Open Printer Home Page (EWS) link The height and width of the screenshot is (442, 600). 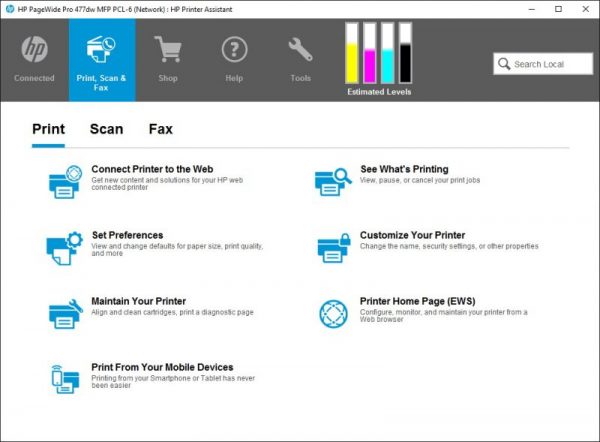(417, 301)
